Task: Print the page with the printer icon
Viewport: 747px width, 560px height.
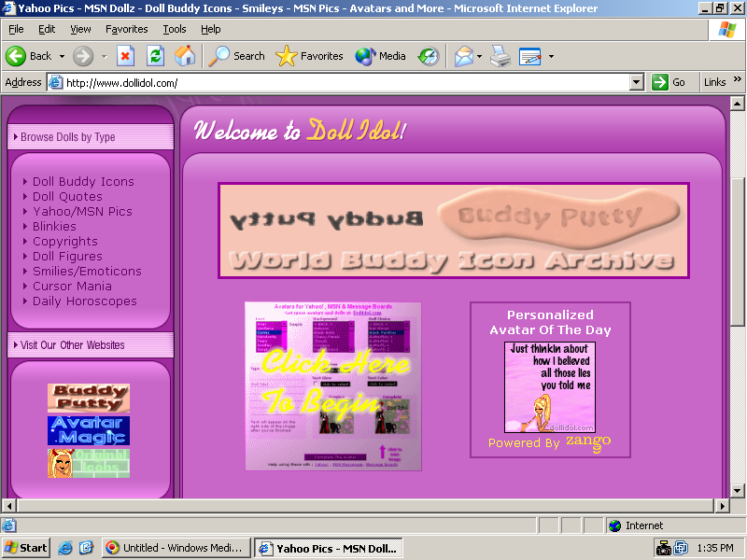Action: pos(500,56)
